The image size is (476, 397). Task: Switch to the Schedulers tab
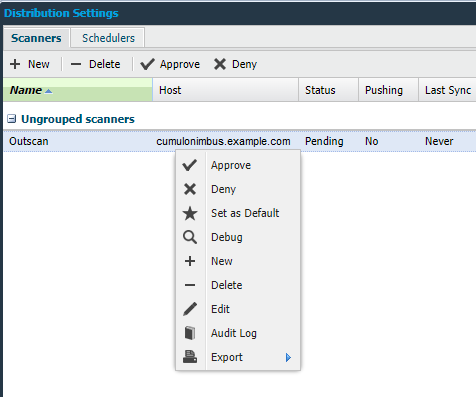tap(108, 38)
